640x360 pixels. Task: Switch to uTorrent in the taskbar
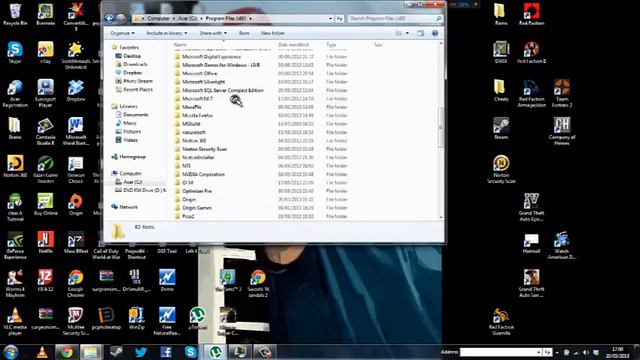click(215, 352)
